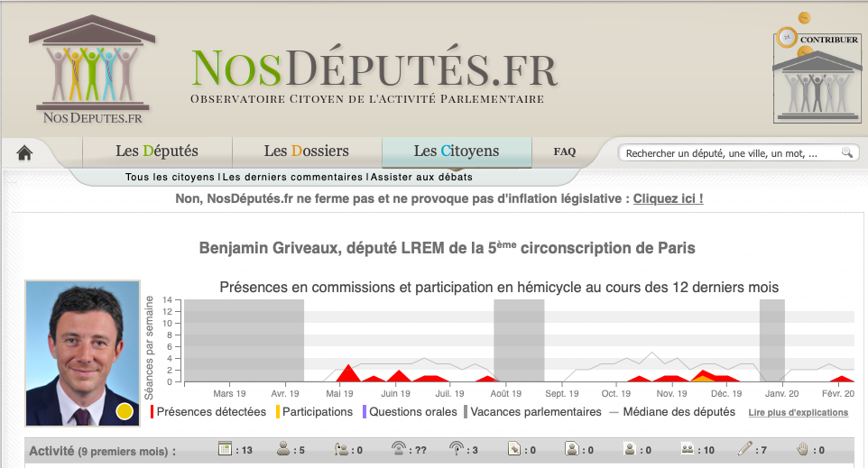Viewport: 868px width, 468px height.
Task: Click Lire plus d'explications link
Action: click(x=798, y=413)
